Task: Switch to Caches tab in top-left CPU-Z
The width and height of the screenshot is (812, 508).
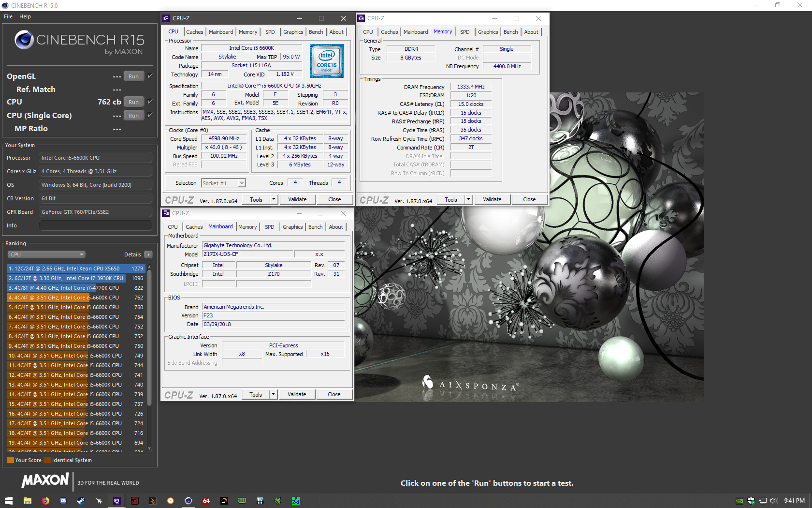Action: (x=195, y=32)
